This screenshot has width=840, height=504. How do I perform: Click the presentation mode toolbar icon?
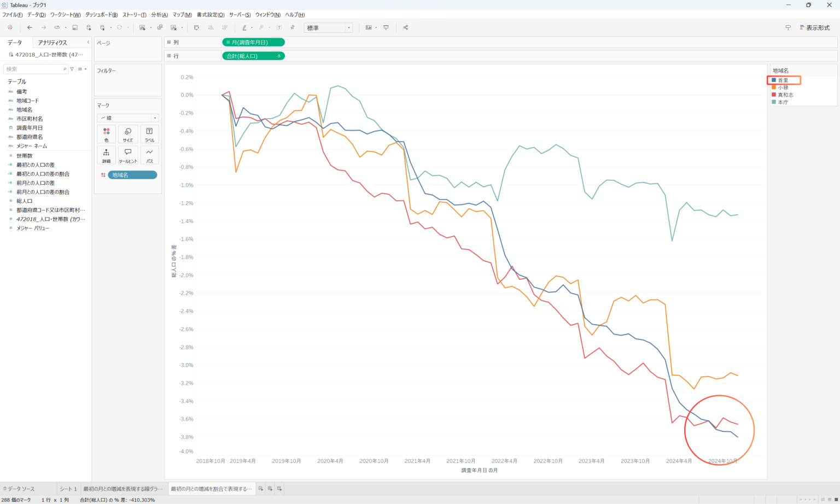point(386,27)
